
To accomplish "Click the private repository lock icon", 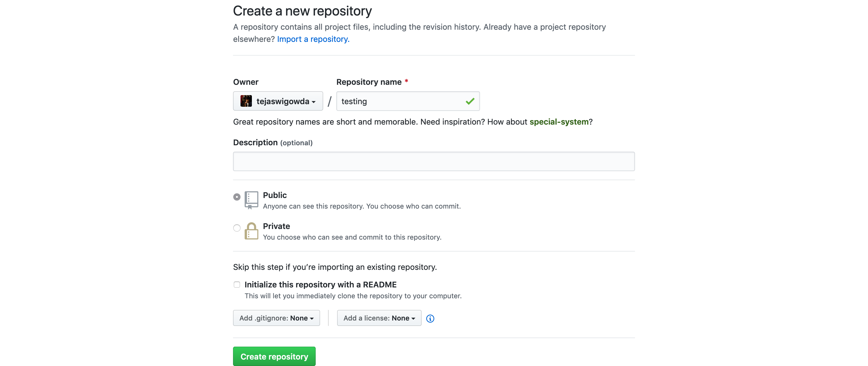I will coord(251,231).
